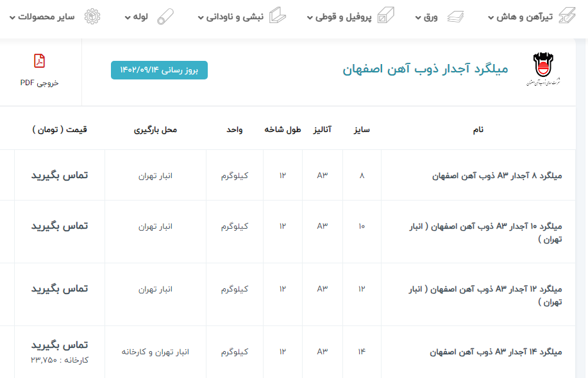Click the angle-bar icon beside نبشی و ناودانی
Screen dimensions: 588x378
[276, 16]
